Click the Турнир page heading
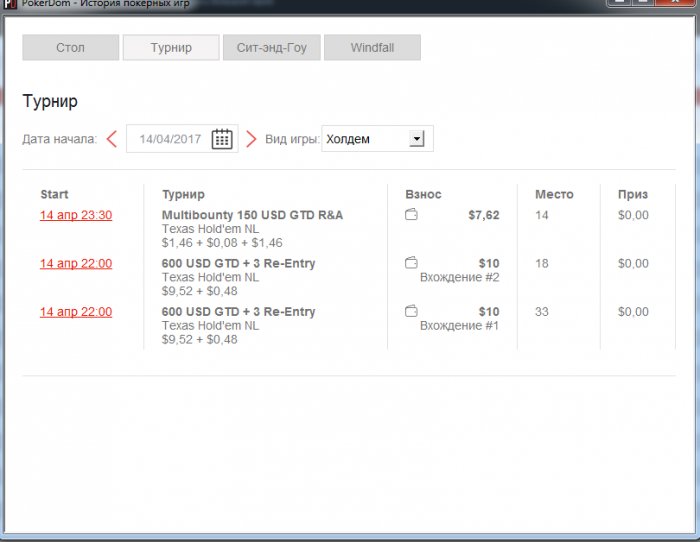 50,101
